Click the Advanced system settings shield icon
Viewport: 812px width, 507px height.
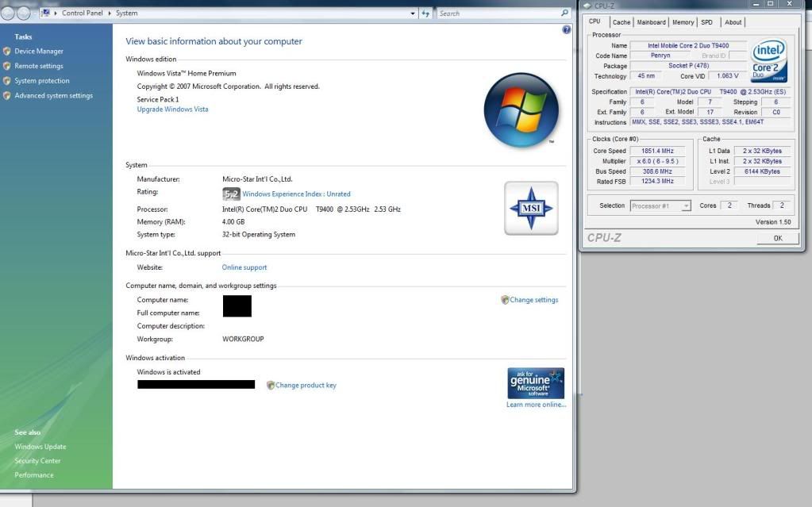click(6, 96)
